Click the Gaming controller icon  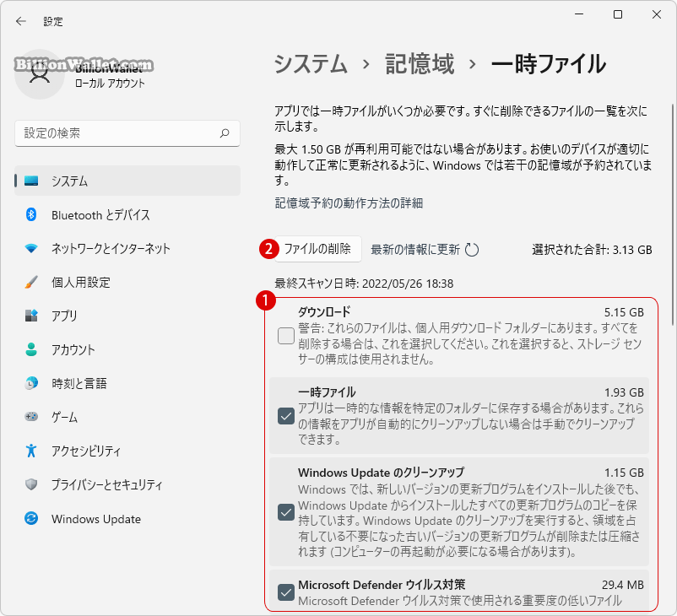(31, 417)
